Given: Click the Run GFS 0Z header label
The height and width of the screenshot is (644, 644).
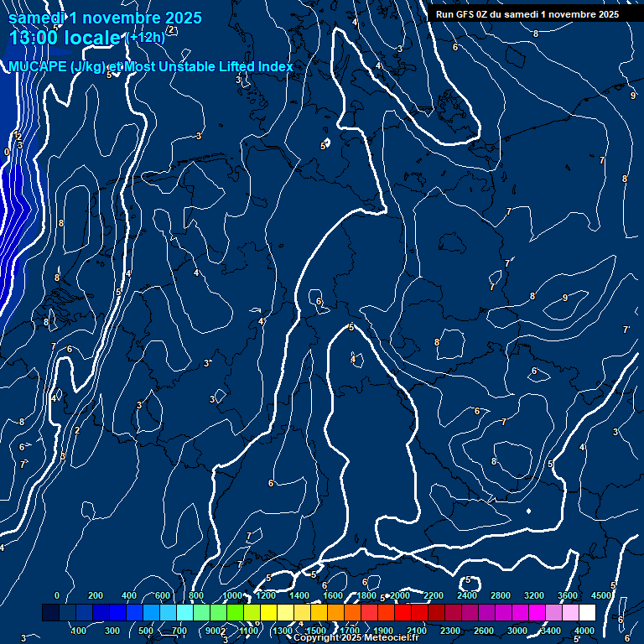Looking at the screenshot, I should (x=527, y=14).
